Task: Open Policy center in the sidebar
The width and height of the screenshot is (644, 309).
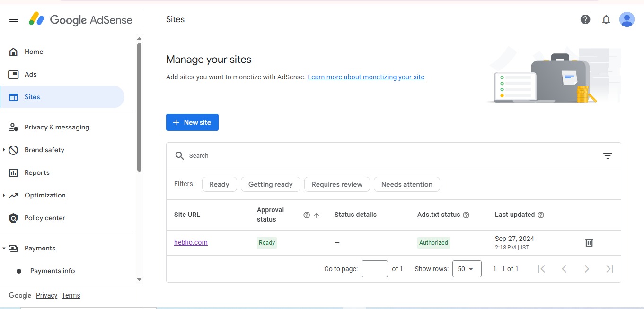Action: click(x=62, y=218)
